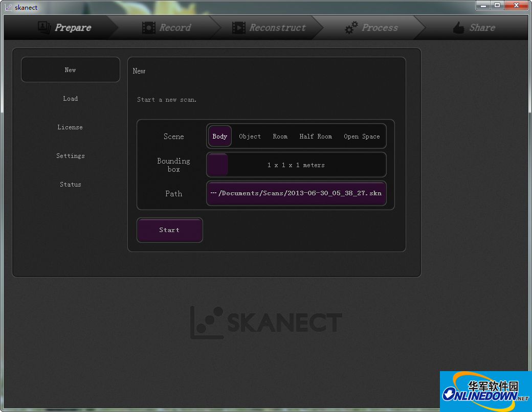Select Half Room scene type

(x=316, y=136)
